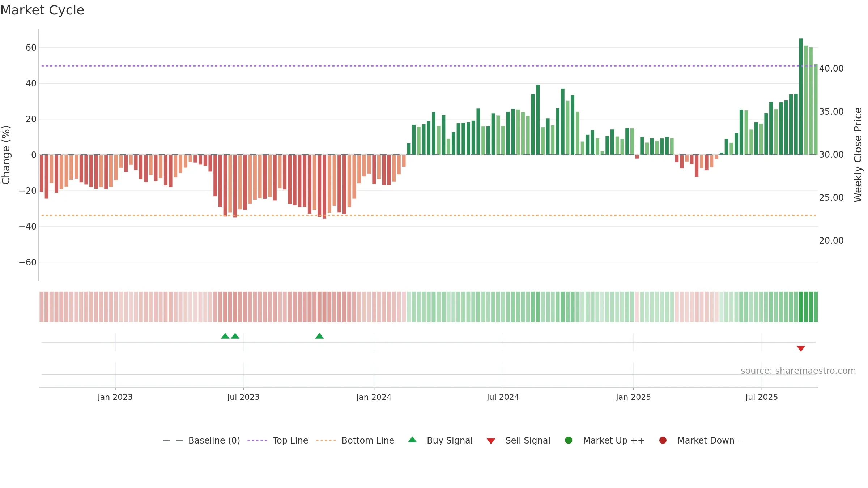Toggle the Baseline (0) legend entry
This screenshot has height=488, width=868.
pyautogui.click(x=201, y=440)
